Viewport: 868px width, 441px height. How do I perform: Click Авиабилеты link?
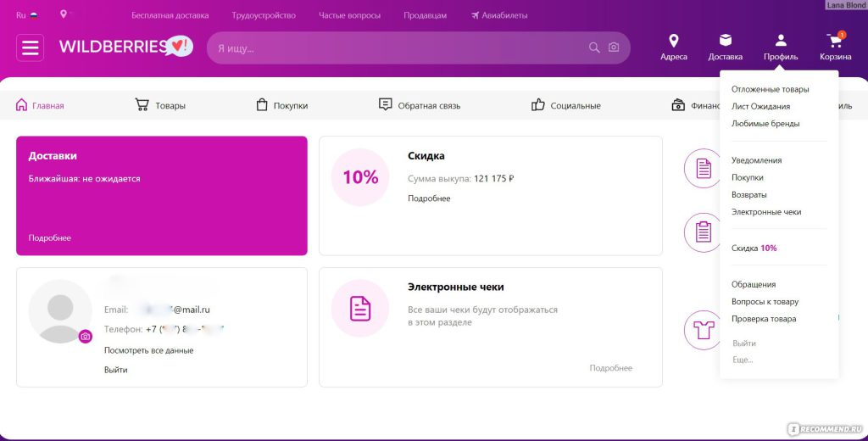(499, 15)
